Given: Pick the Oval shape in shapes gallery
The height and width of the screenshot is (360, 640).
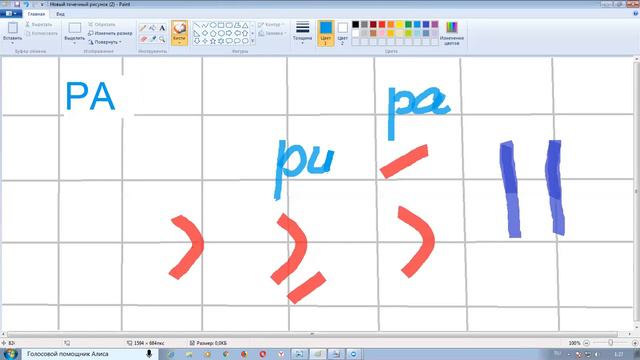Looking at the screenshot, I should coord(213,25).
